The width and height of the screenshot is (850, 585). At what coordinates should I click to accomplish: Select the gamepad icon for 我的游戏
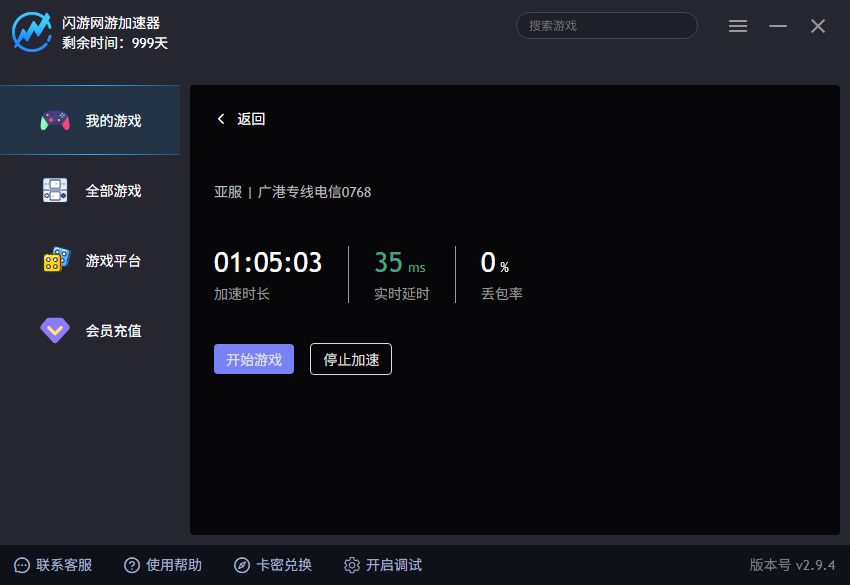tap(55, 121)
